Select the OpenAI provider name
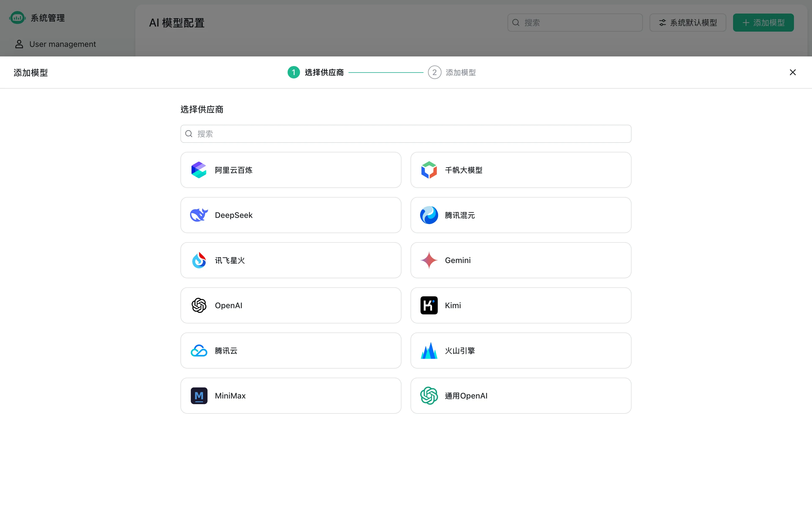Image resolution: width=812 pixels, height=508 pixels. click(228, 305)
